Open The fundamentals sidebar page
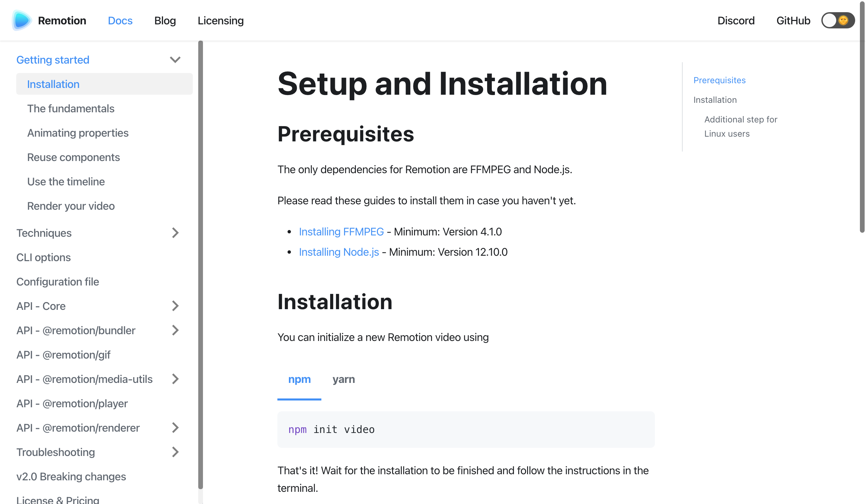 point(70,109)
